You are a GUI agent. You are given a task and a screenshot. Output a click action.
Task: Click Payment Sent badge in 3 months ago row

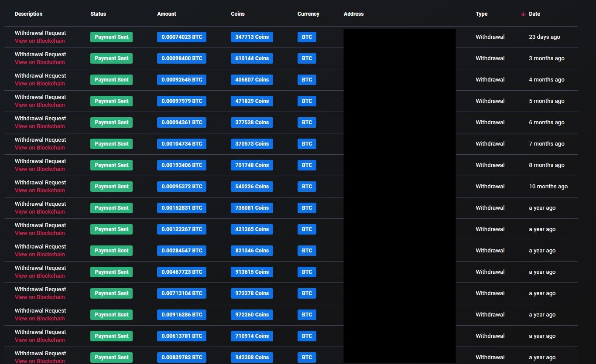[x=111, y=58]
